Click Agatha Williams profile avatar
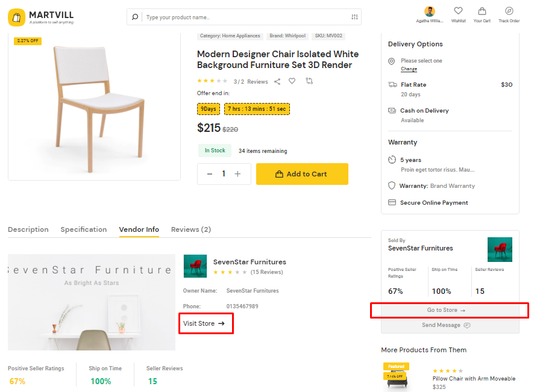The height and width of the screenshot is (392, 534). pyautogui.click(x=430, y=11)
